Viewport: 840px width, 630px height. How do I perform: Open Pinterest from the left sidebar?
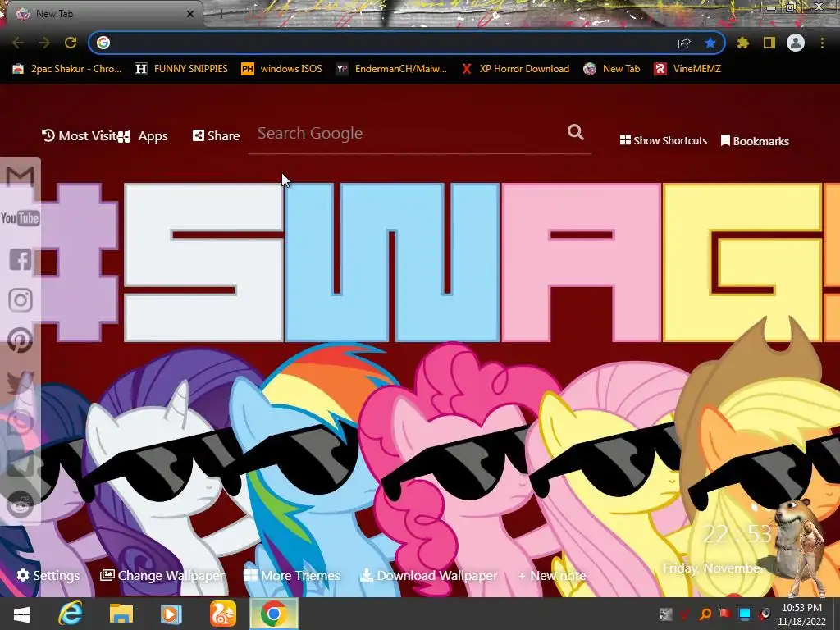pos(21,340)
